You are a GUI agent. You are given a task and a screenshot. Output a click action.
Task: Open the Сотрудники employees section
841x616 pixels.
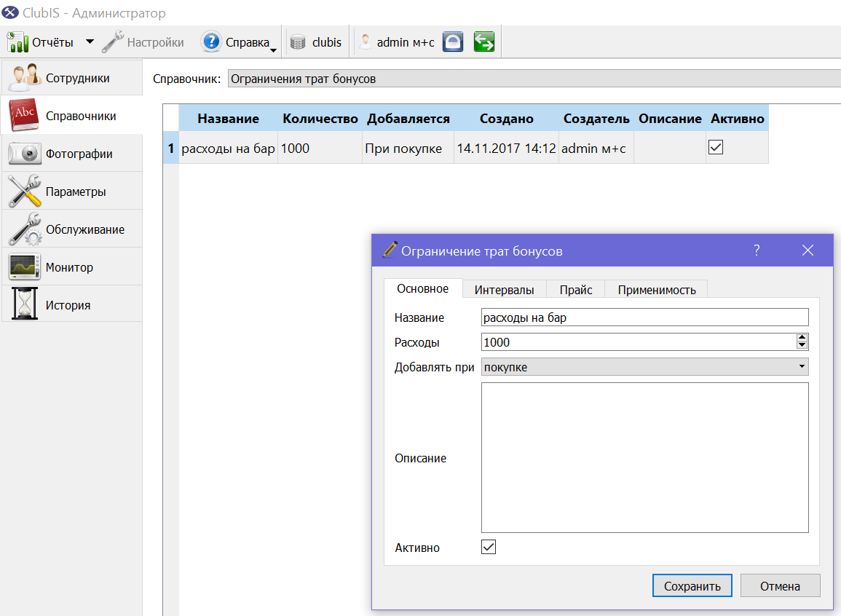[x=72, y=78]
